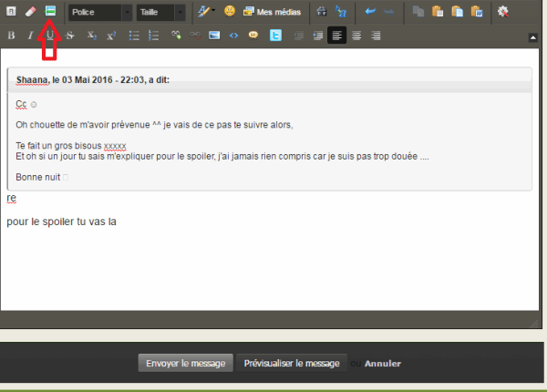This screenshot has height=392, width=547.
Task: Click Envoyer le message button
Action: tap(186, 363)
